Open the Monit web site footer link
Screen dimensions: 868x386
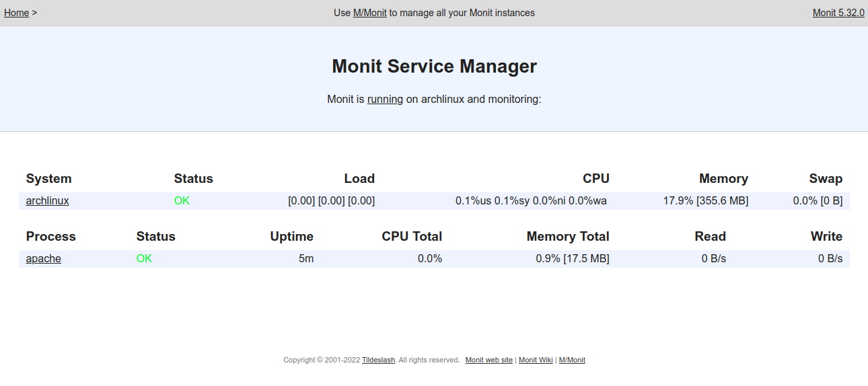click(x=489, y=360)
